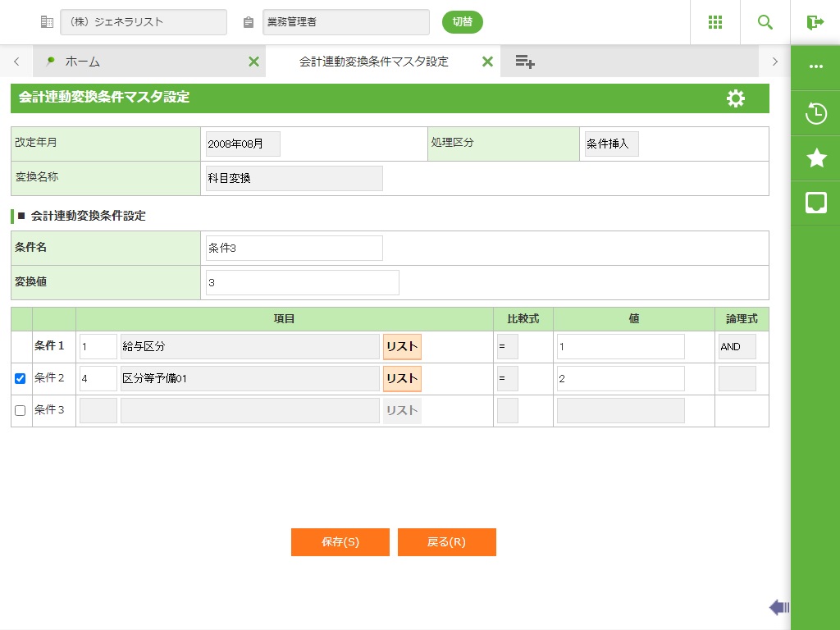840x630 pixels.
Task: Switch to the ホーム tab
Action: point(82,62)
